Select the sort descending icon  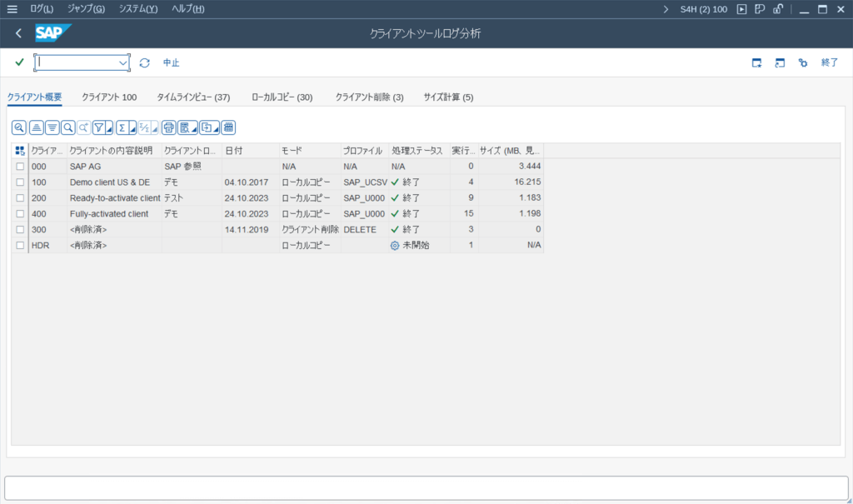click(52, 127)
